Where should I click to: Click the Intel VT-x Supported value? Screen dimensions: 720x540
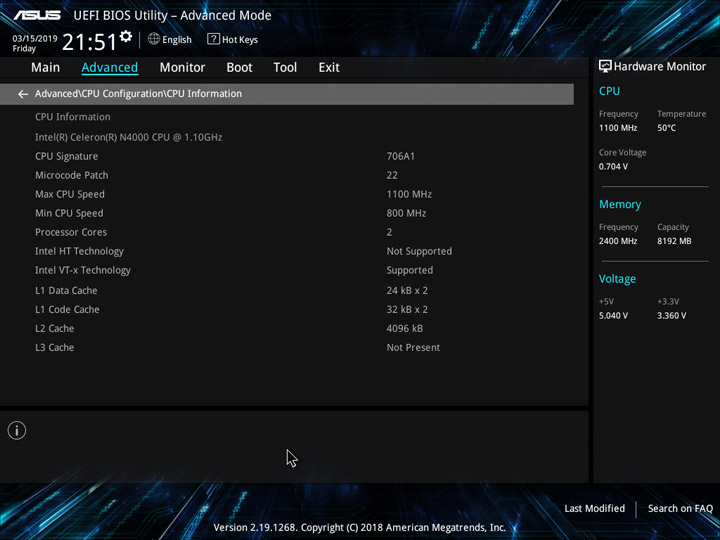coord(410,270)
